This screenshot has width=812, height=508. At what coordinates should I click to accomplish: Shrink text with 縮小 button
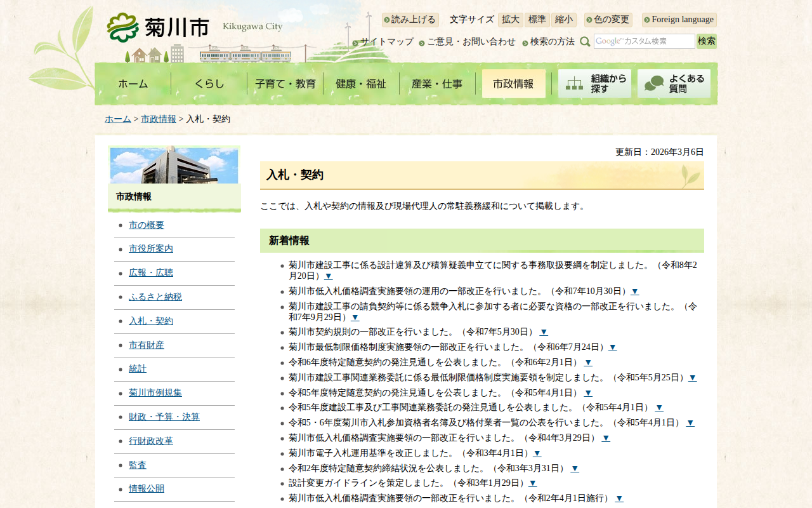point(564,20)
